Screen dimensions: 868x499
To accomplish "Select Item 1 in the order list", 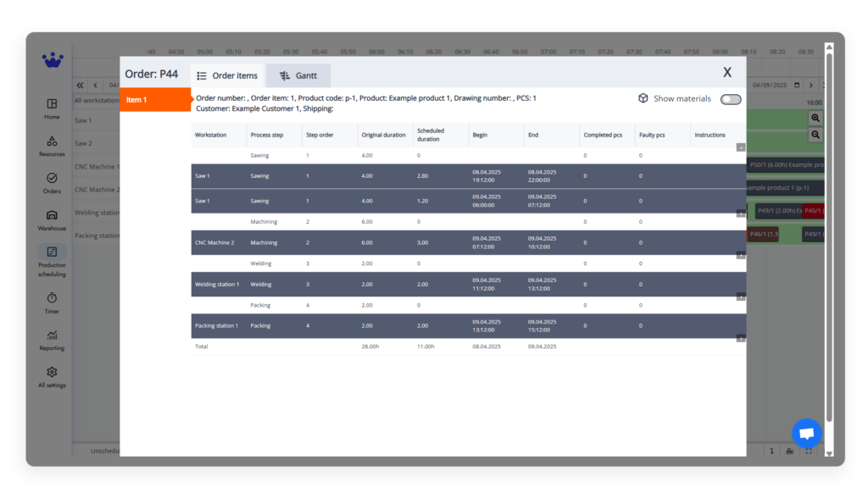I will (155, 100).
